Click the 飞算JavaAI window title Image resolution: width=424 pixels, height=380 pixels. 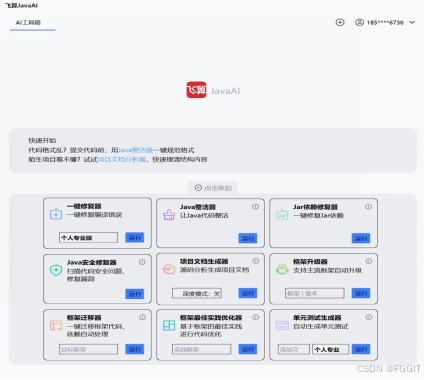[21, 5]
